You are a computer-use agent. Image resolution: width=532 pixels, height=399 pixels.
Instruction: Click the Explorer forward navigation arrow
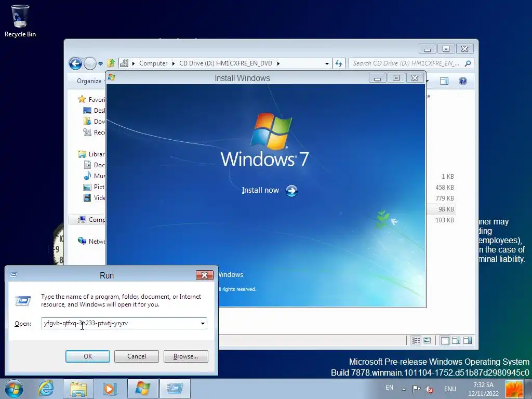click(x=90, y=63)
